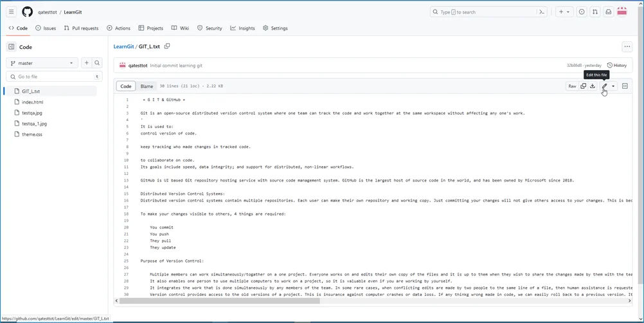Open the Projects tab
644x323 pixels.
click(151, 28)
